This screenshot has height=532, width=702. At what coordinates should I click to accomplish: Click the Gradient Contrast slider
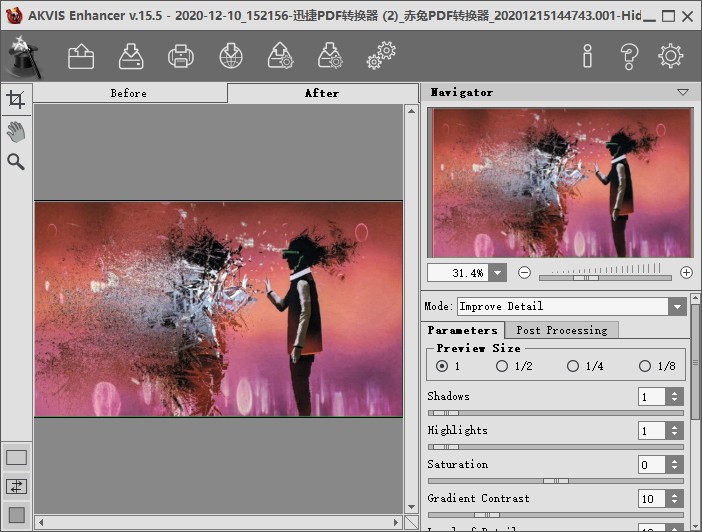click(556, 515)
